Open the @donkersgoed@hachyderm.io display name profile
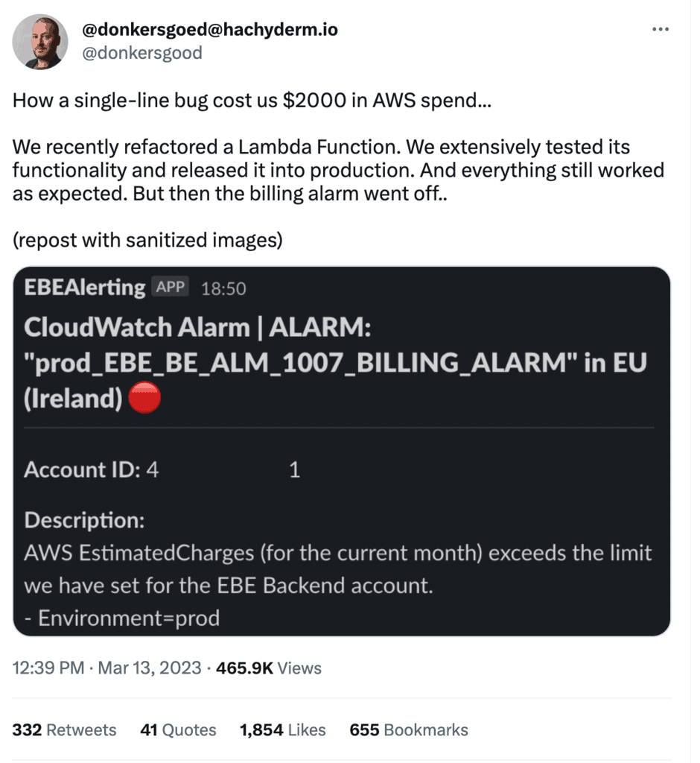The width and height of the screenshot is (700, 763). (x=210, y=29)
